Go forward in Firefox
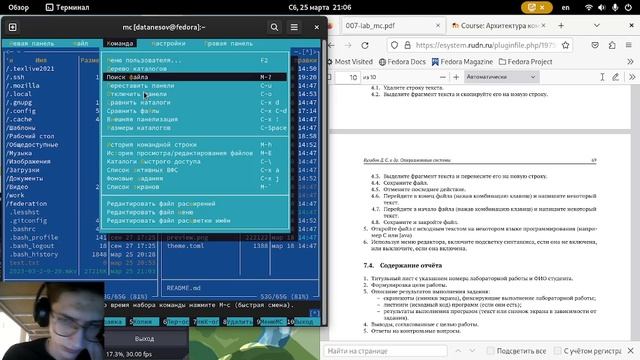Viewport: 640px width, 360px height. tap(348, 45)
